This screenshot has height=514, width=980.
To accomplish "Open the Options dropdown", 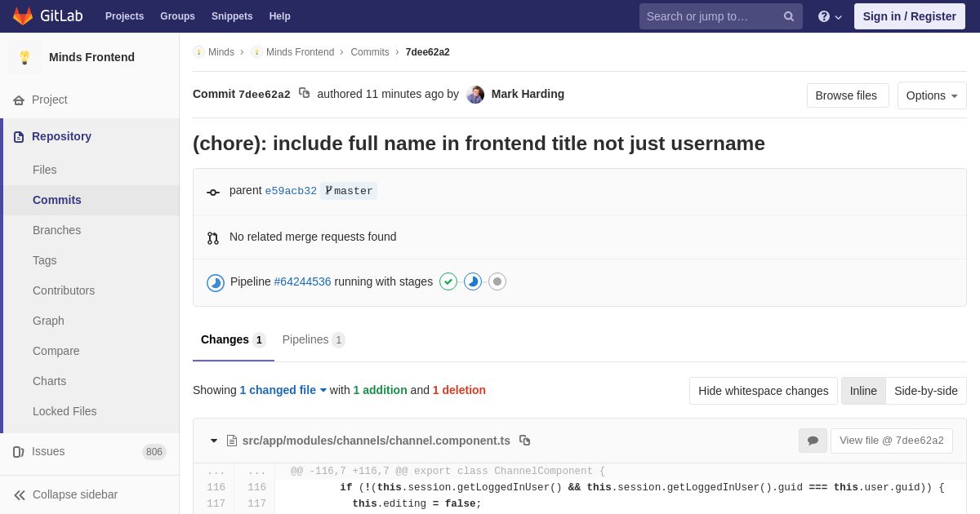I will (932, 95).
